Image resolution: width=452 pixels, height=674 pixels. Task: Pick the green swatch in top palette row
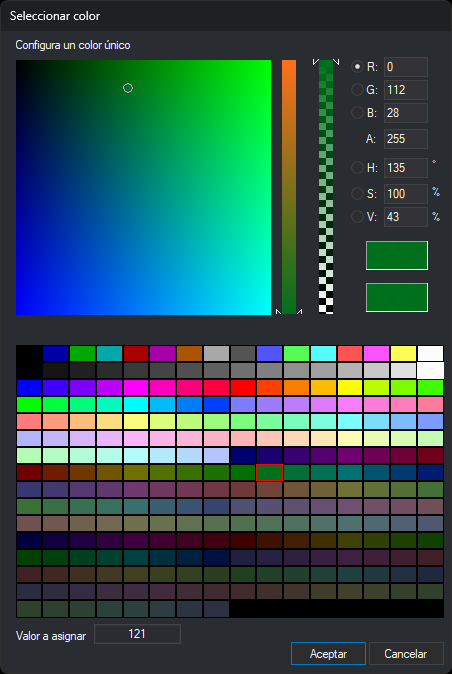[x=82, y=354]
